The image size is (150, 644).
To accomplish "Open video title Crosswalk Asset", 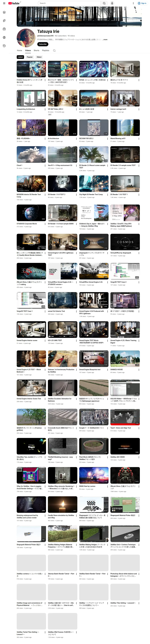I will coord(61,429).
